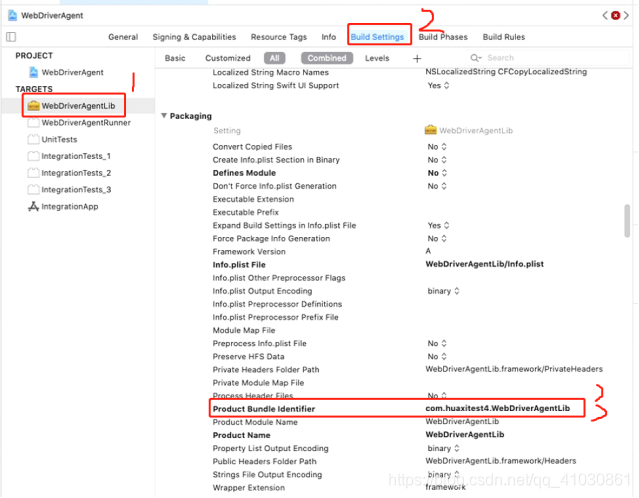Click WebDriverAgentLib/Info.plist value
Image resolution: width=639 pixels, height=498 pixels.
[485, 264]
